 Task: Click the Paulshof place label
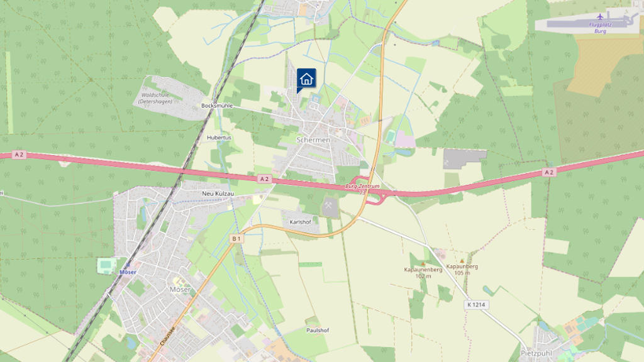(x=318, y=330)
